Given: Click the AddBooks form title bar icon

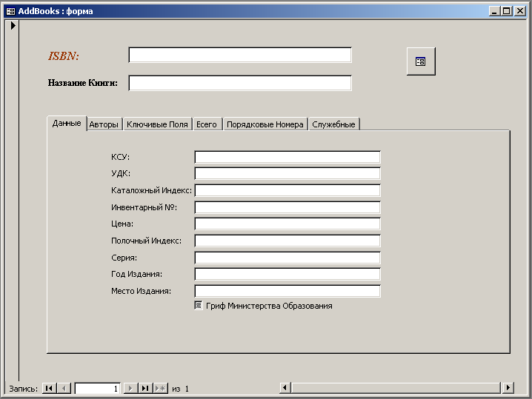Looking at the screenshot, I should (x=10, y=11).
